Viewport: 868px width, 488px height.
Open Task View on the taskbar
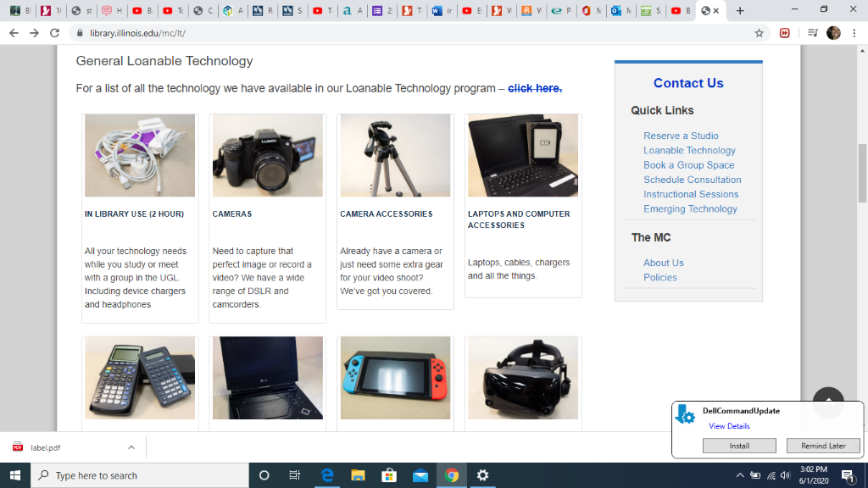[294, 475]
